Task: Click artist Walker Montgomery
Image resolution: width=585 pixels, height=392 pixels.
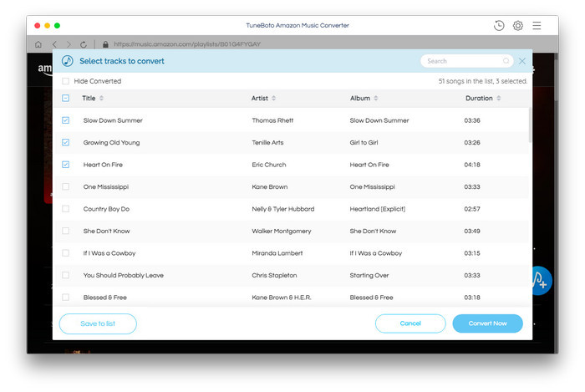Action: 282,231
